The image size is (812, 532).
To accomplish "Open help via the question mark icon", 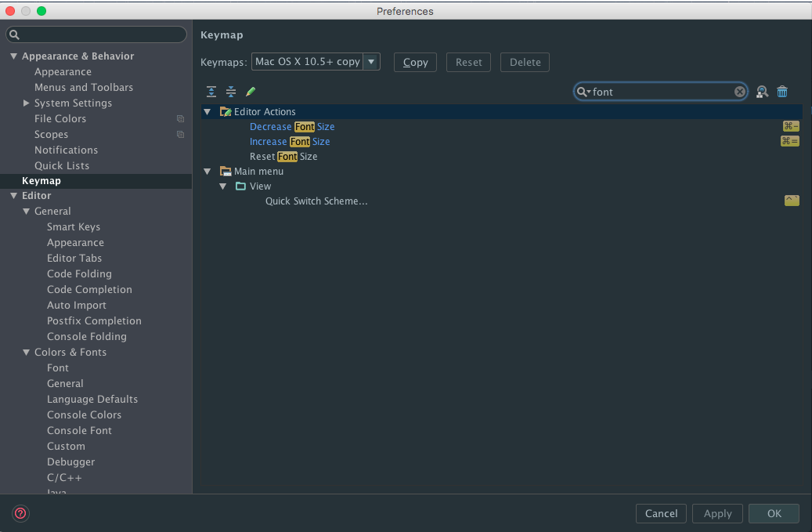I will tap(20, 513).
